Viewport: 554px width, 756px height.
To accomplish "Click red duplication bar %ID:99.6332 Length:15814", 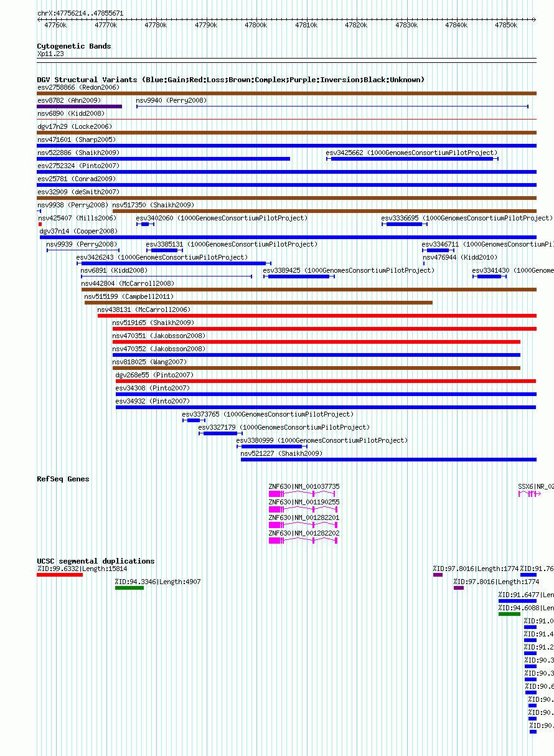I will point(60,575).
